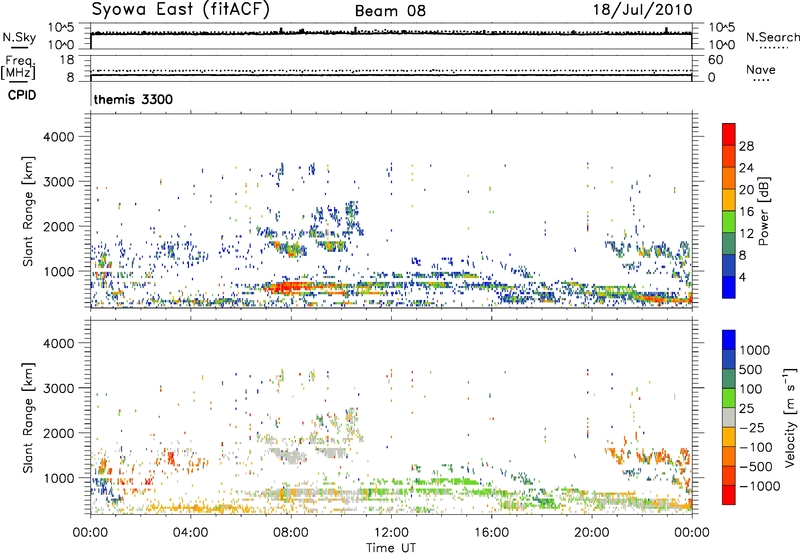
Task: Click the '20:00' time tick label
Action: click(x=592, y=533)
